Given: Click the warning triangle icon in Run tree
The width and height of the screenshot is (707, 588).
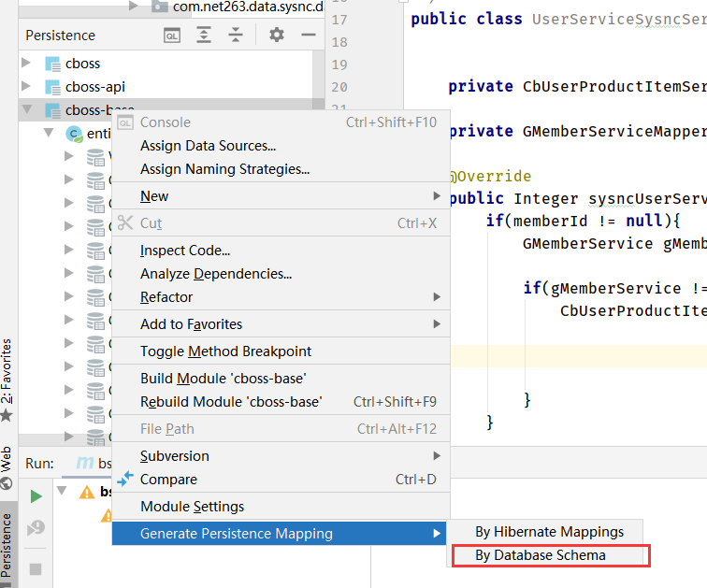Looking at the screenshot, I should (87, 492).
